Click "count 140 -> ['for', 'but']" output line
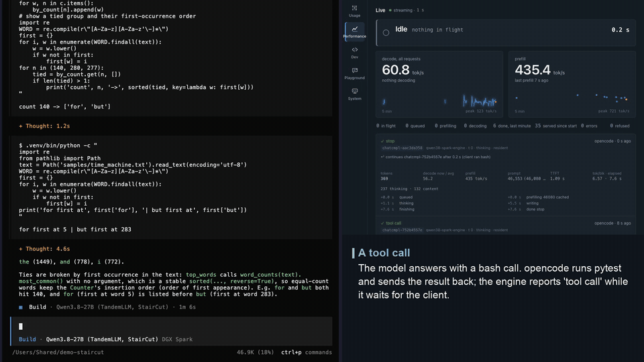644x362 pixels. [x=64, y=107]
